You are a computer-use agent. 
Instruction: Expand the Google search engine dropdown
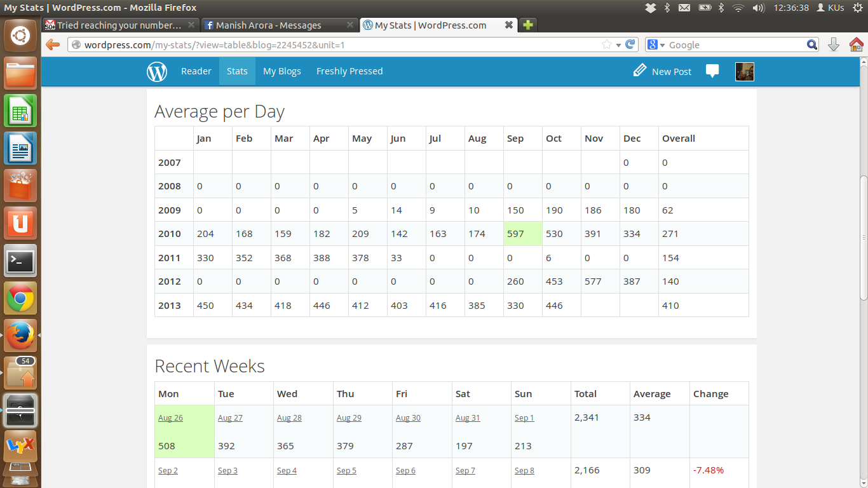[656, 45]
